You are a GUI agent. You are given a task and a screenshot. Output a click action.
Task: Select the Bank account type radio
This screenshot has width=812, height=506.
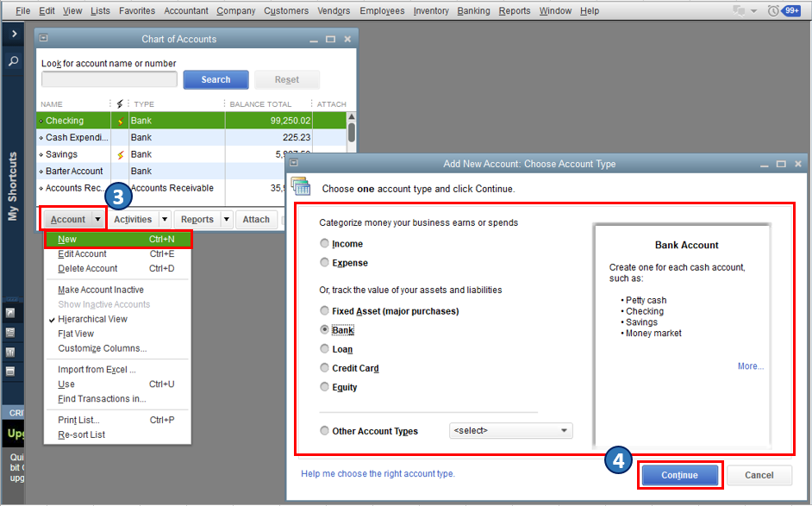324,330
